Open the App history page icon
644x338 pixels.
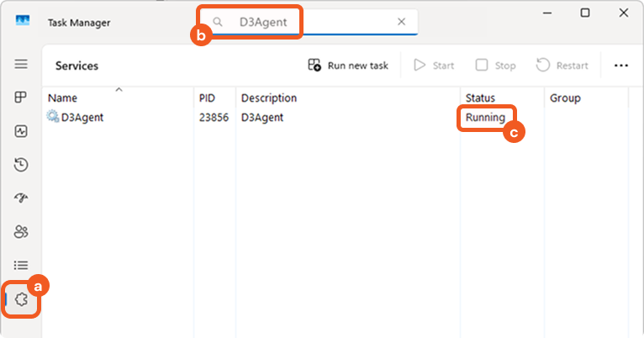click(21, 165)
